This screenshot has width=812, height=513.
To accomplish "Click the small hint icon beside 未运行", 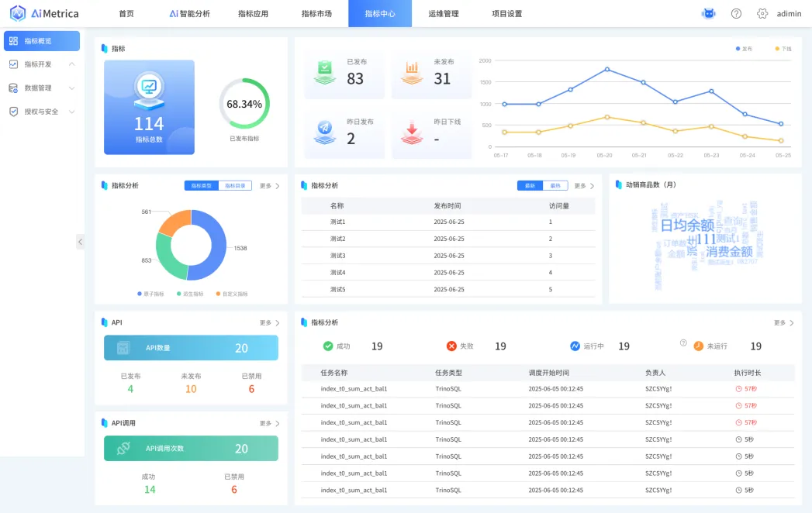I will [x=683, y=343].
